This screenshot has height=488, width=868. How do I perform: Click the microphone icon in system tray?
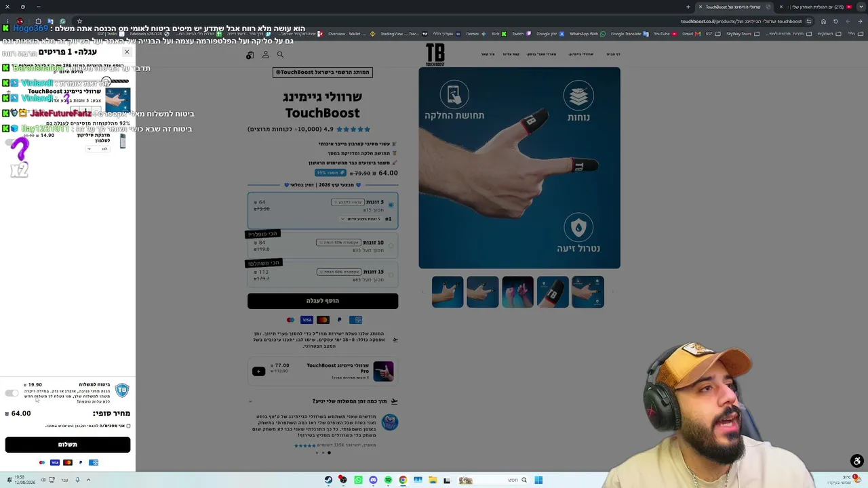pyautogui.click(x=77, y=480)
